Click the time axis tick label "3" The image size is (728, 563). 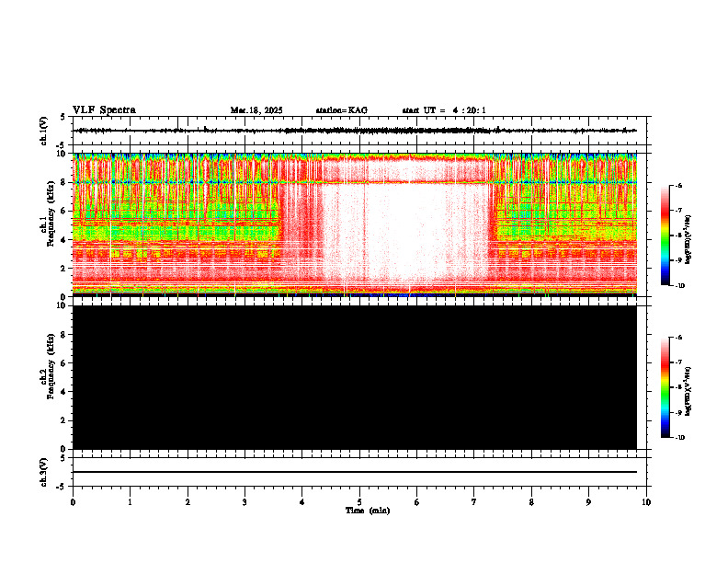245,502
